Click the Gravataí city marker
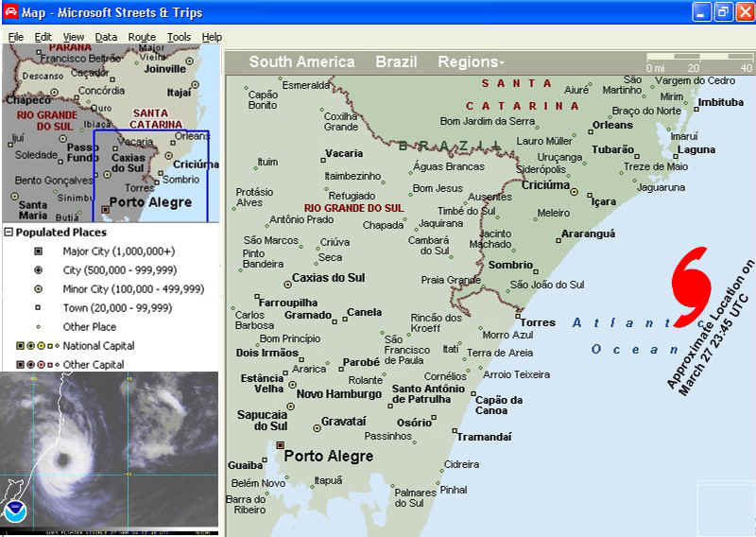756x537 pixels. point(317,428)
